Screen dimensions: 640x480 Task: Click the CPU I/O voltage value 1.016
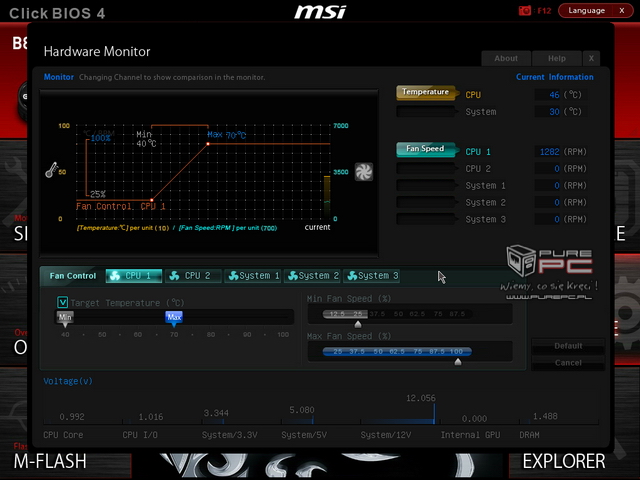[x=151, y=417]
